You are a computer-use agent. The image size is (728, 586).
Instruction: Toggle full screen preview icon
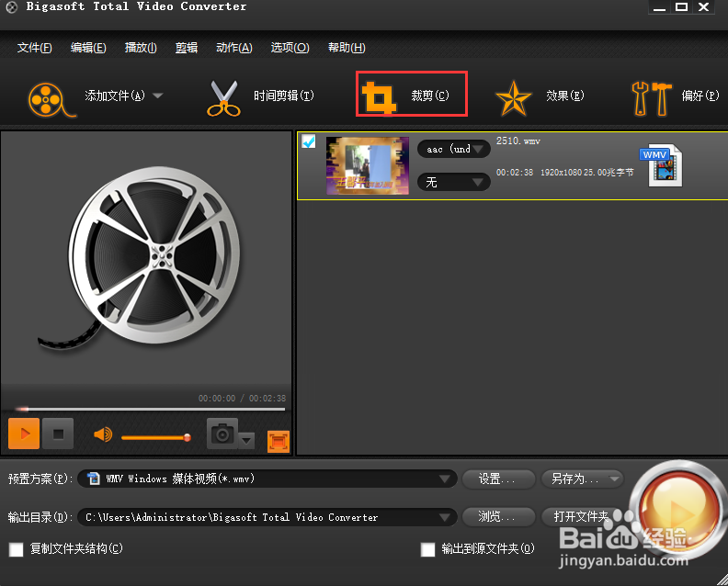pos(279,441)
